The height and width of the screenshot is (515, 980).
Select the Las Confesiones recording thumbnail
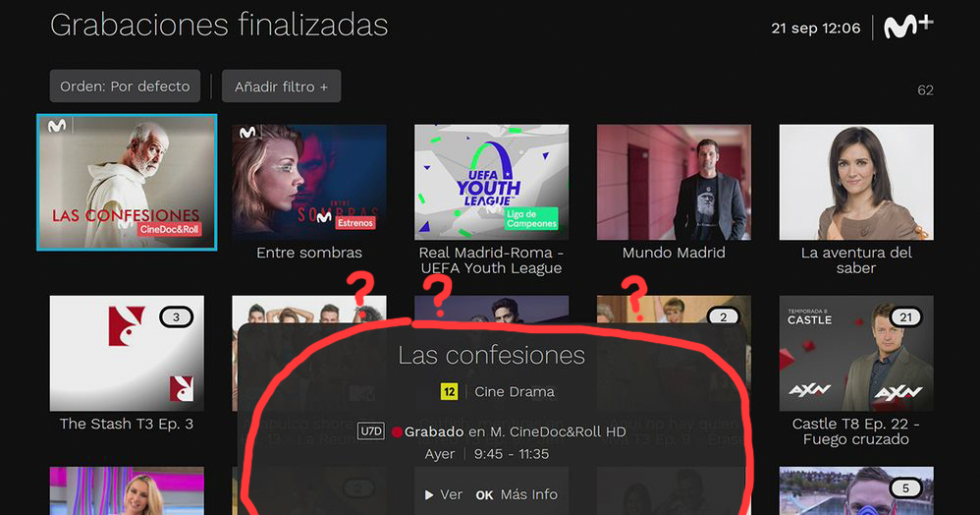(x=127, y=182)
